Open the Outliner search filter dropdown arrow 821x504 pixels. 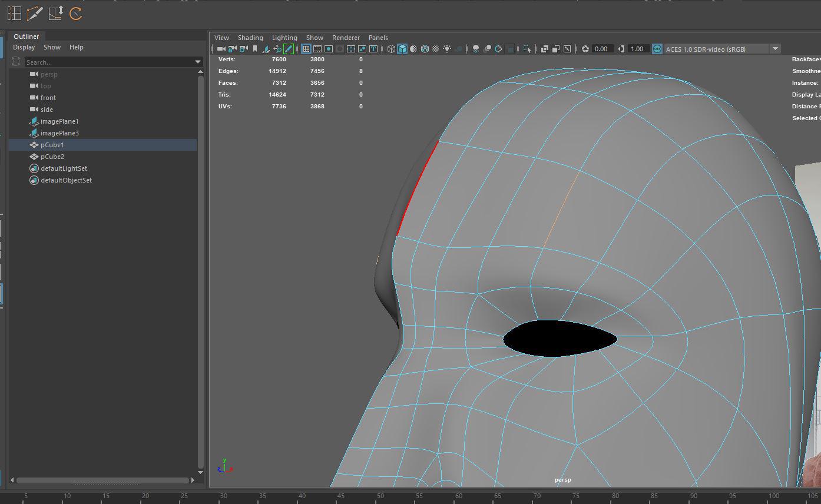pos(198,61)
